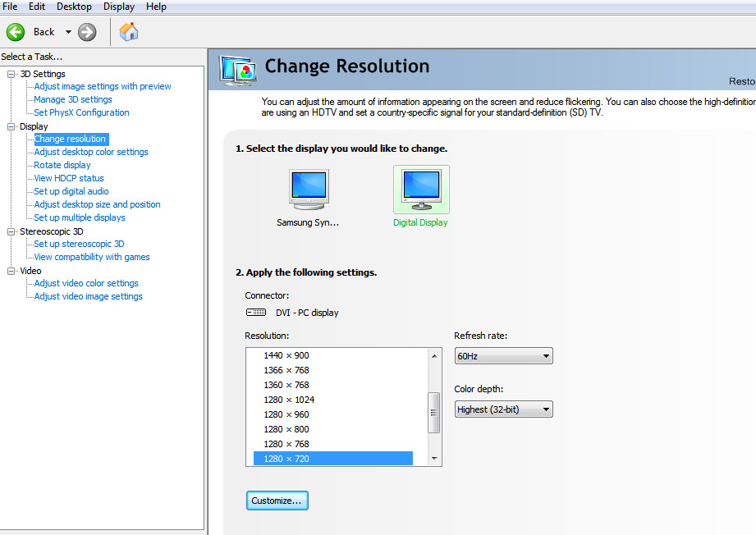Open Adjust image settings with preview
Screen dimensions: 756x535
[x=103, y=86]
